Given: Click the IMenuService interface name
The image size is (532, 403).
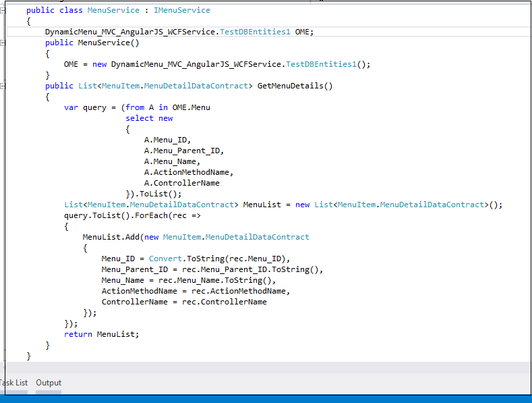Looking at the screenshot, I should 182,10.
